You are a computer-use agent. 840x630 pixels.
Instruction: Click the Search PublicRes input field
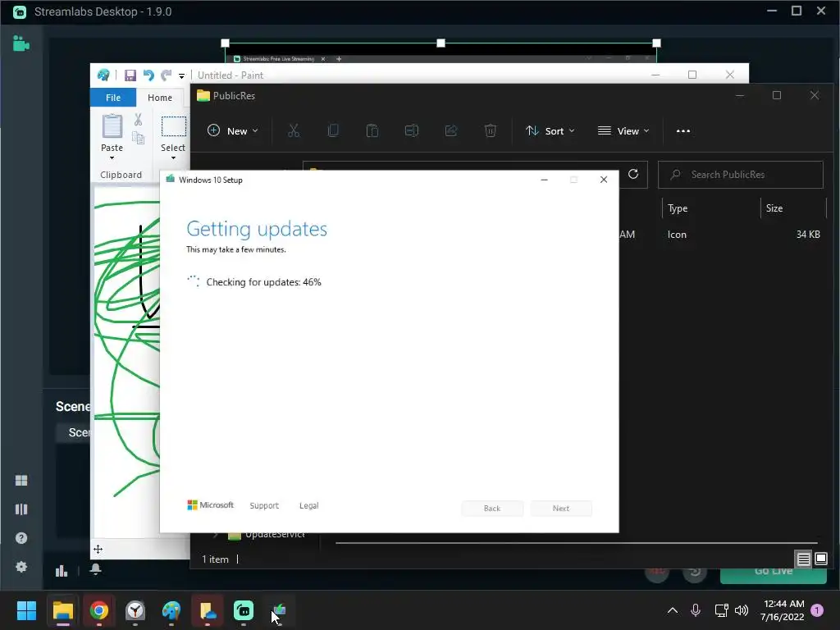click(741, 175)
